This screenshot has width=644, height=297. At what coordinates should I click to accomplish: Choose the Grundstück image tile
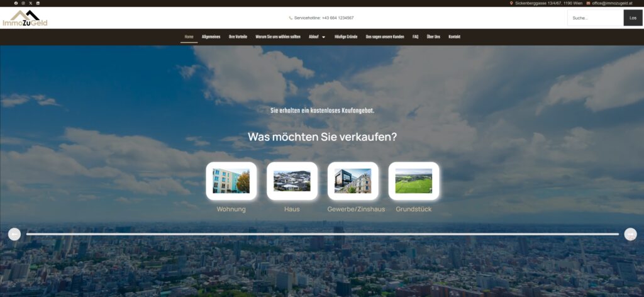point(413,181)
